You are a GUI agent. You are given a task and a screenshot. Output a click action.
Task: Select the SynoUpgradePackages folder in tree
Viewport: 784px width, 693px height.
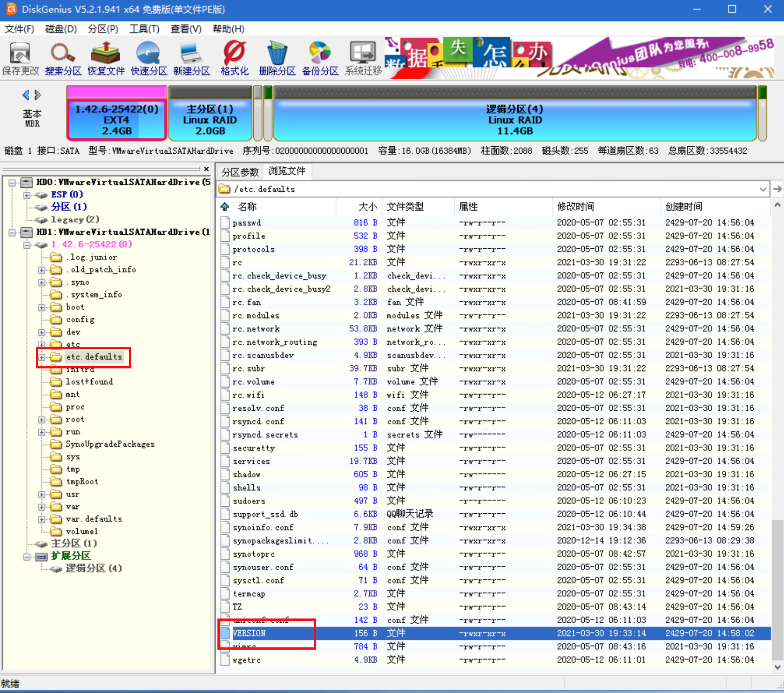[110, 444]
